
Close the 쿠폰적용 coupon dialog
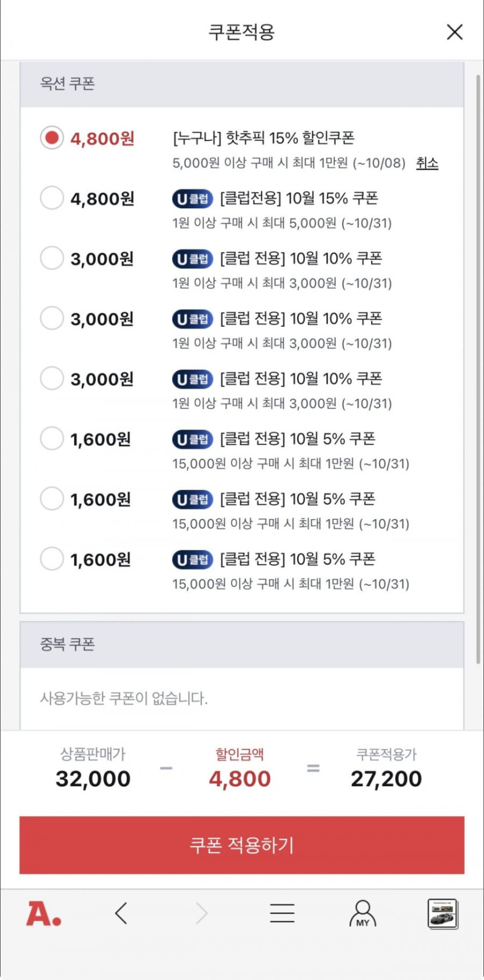coord(455,32)
